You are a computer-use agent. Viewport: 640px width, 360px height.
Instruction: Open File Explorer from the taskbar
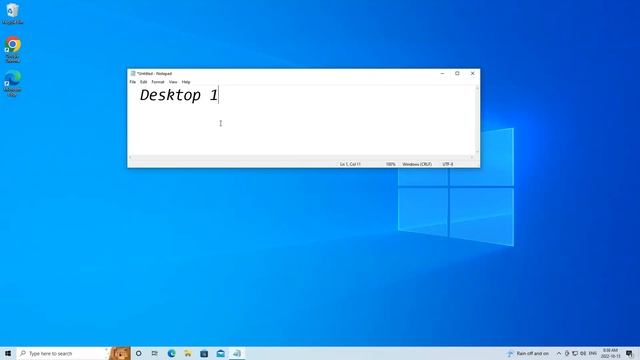pos(188,353)
